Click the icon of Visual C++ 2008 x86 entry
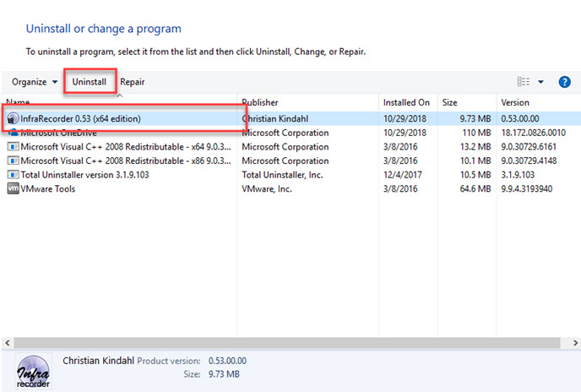The image size is (581, 392). [x=13, y=161]
